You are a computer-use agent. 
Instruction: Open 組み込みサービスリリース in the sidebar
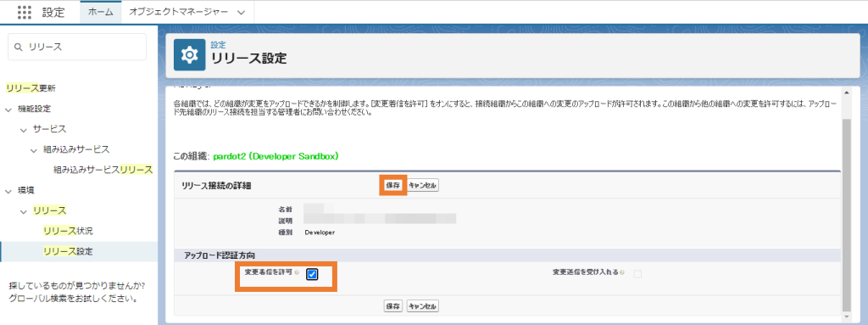[103, 170]
